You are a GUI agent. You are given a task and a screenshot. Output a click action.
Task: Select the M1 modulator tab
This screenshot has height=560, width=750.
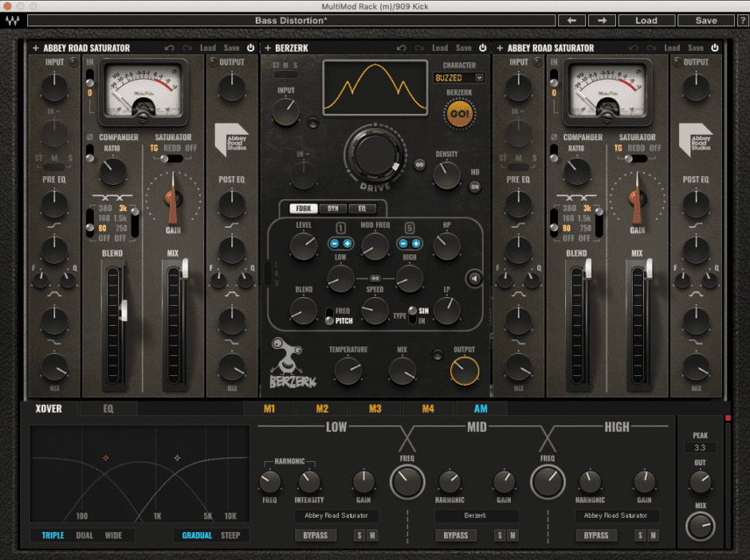(269, 409)
